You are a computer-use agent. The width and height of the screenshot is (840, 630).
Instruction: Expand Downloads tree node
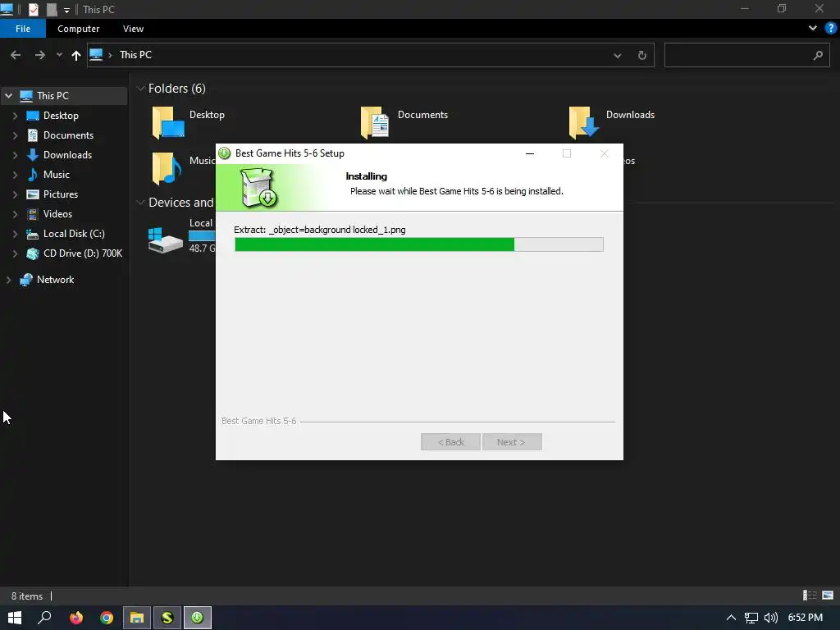click(15, 155)
